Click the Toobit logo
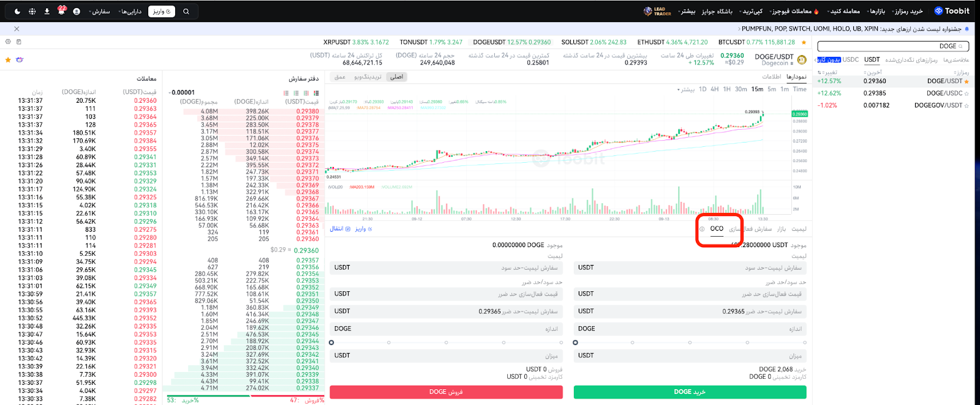 pyautogui.click(x=952, y=11)
